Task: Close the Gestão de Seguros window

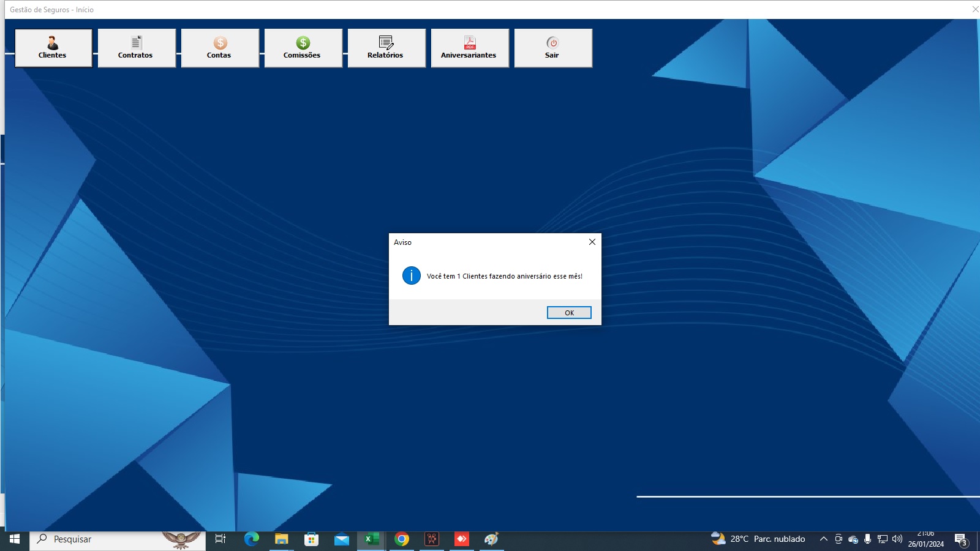Action: (x=975, y=9)
